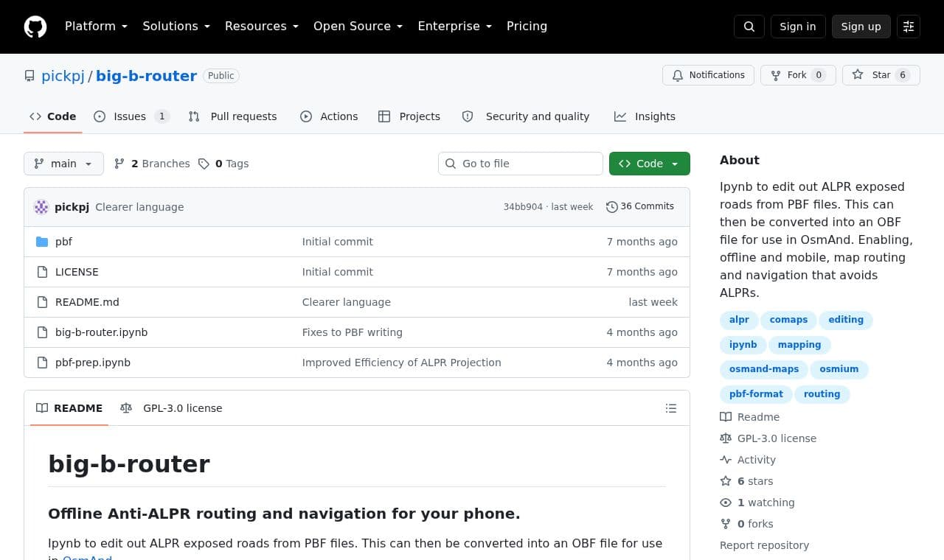The image size is (944, 560).
Task: Switch to the Actions tab
Action: [x=329, y=116]
